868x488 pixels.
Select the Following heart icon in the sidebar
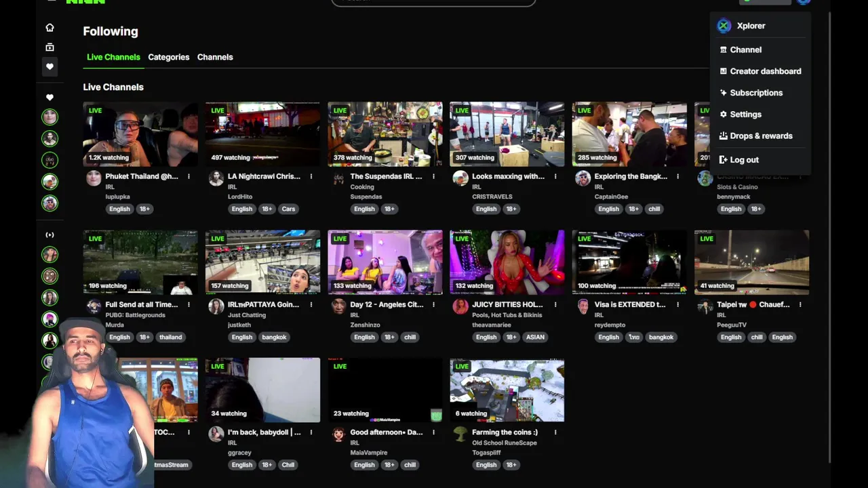click(50, 66)
